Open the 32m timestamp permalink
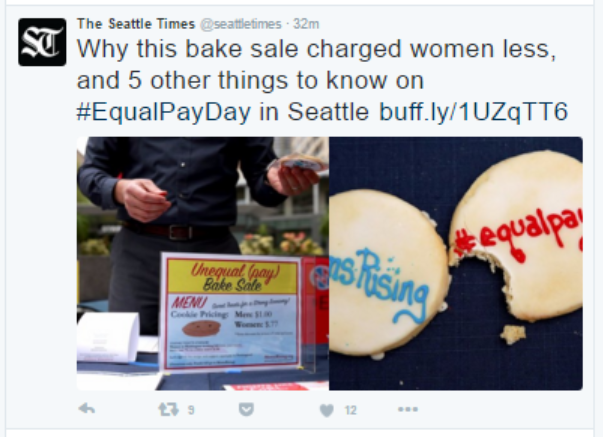603x437 pixels. 306,24
